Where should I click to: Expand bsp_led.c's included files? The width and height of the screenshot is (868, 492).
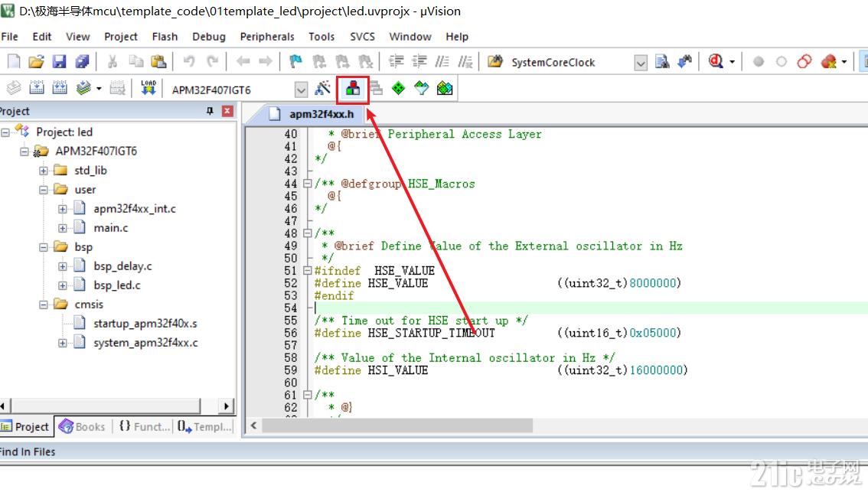63,285
